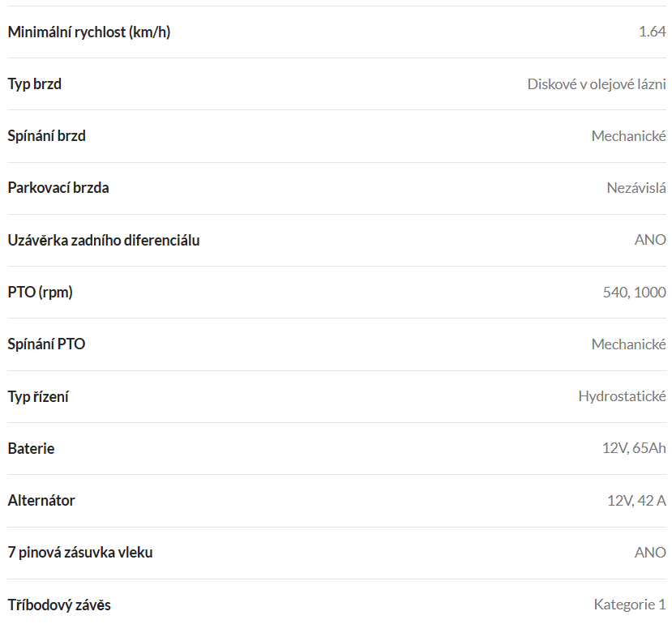Select the Spínání brzd label
The height and width of the screenshot is (624, 672).
(x=47, y=136)
